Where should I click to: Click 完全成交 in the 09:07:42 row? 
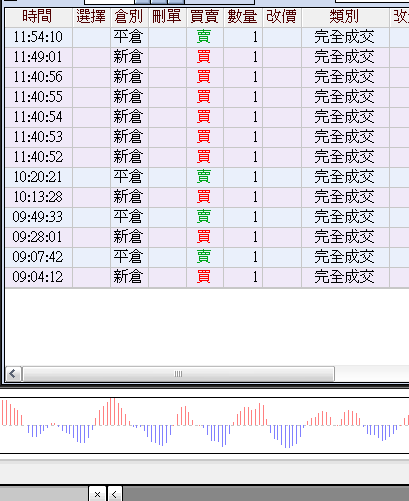click(344, 257)
